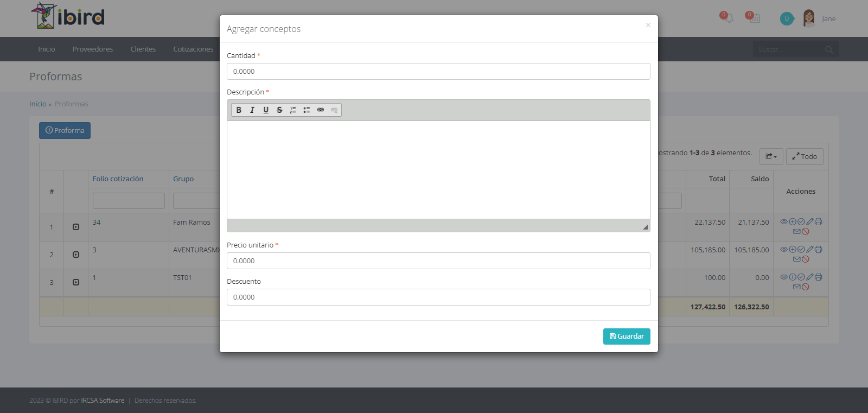Click the checkmark icon for AVENTURASMX row
Screen dimensions: 868x413
[x=801, y=249]
